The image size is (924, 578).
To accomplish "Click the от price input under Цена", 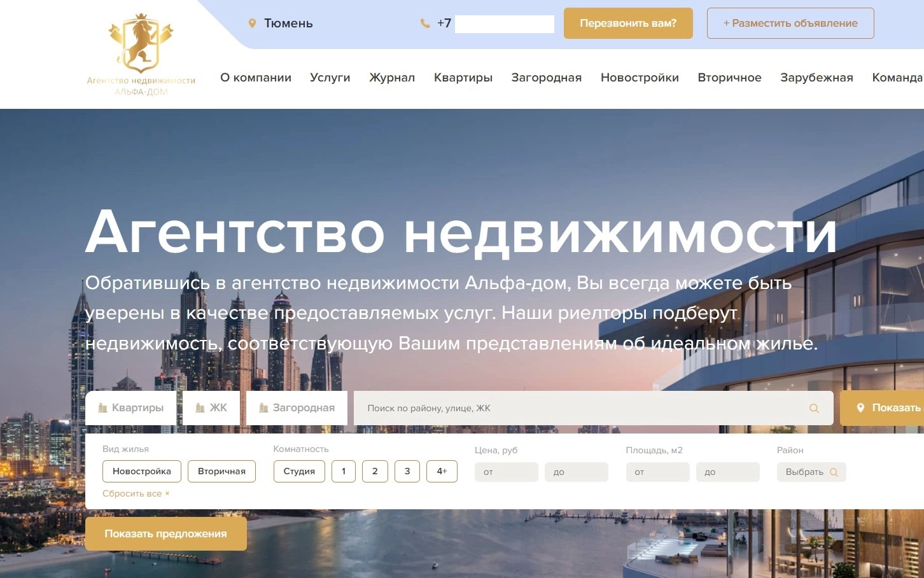I will point(506,472).
